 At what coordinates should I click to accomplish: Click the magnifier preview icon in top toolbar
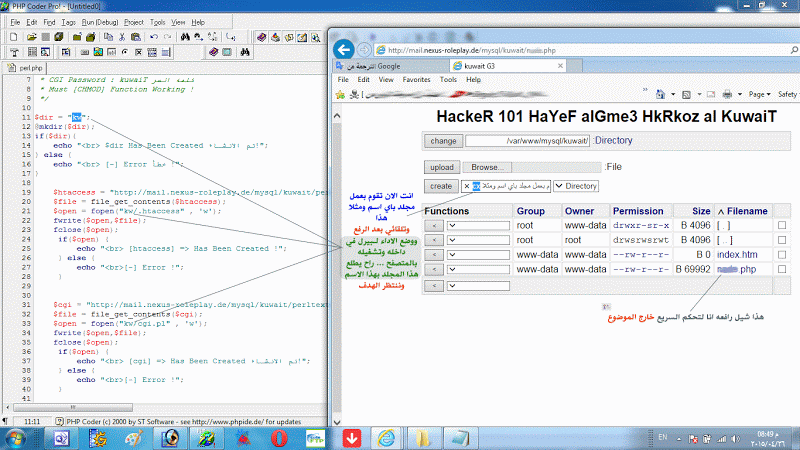click(316, 37)
